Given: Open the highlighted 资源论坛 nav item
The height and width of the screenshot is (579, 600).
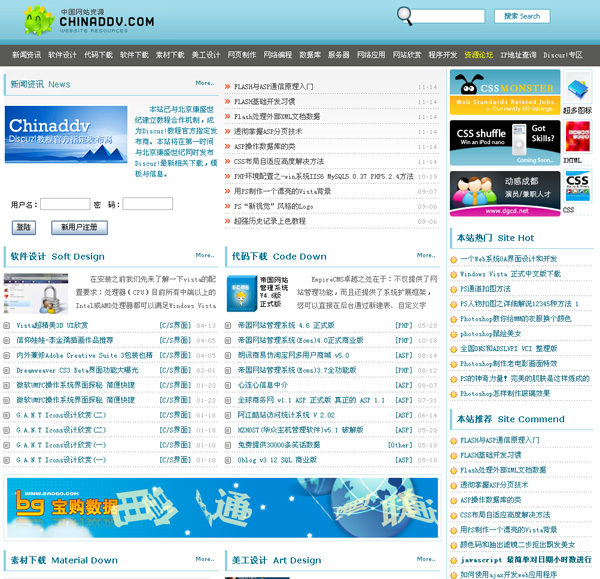Looking at the screenshot, I should (479, 55).
